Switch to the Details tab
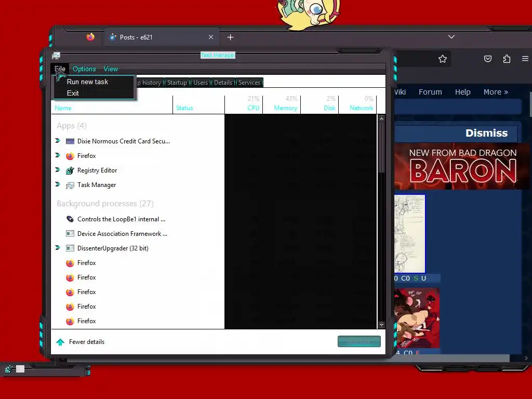The image size is (532, 399). (x=223, y=83)
